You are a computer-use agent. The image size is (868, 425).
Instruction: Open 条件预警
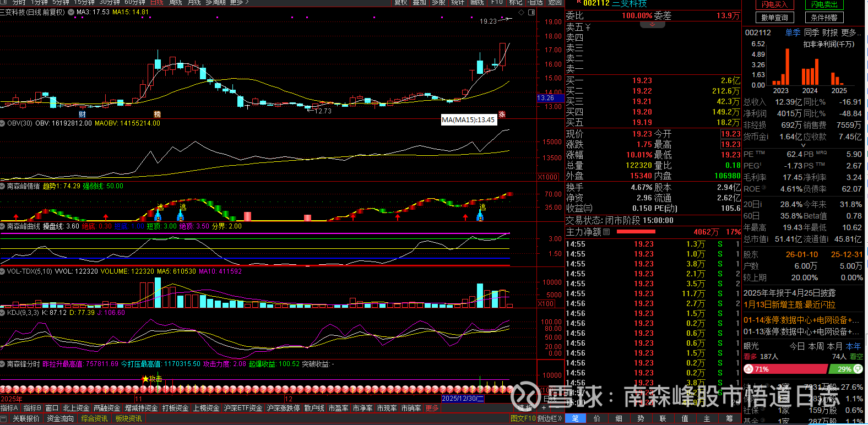pyautogui.click(x=824, y=18)
